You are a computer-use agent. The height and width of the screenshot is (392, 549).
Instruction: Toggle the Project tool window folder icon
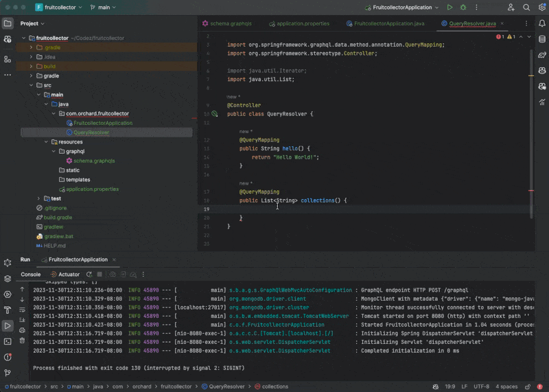pos(8,23)
